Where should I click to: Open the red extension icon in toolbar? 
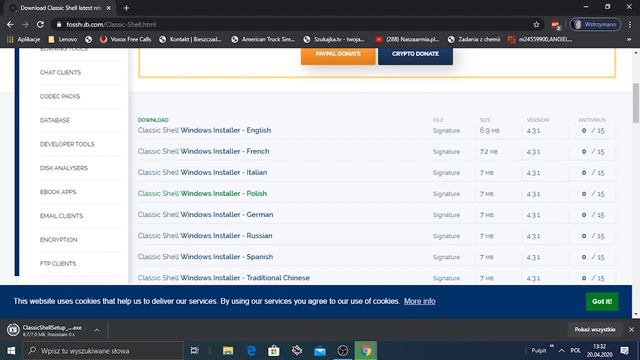pos(555,24)
